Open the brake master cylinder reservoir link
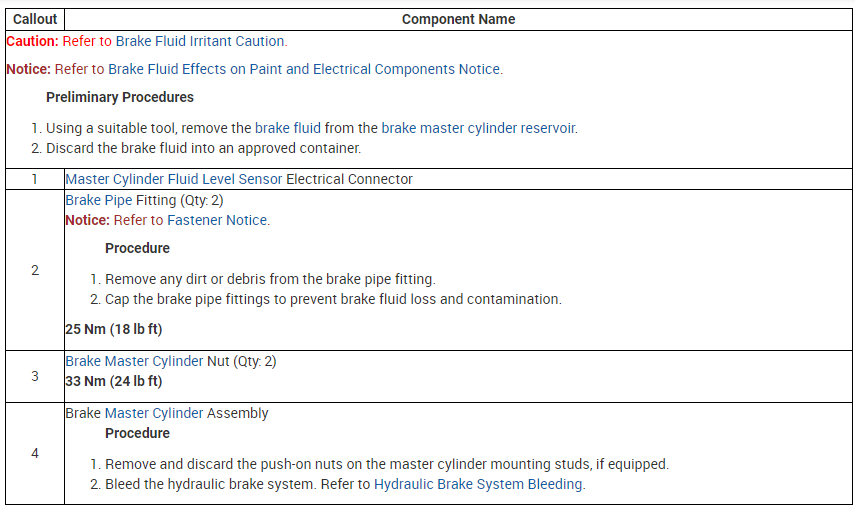 tap(479, 128)
